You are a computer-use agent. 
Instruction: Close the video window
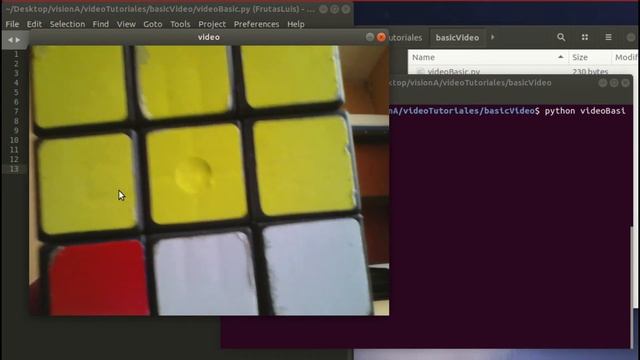(x=381, y=37)
